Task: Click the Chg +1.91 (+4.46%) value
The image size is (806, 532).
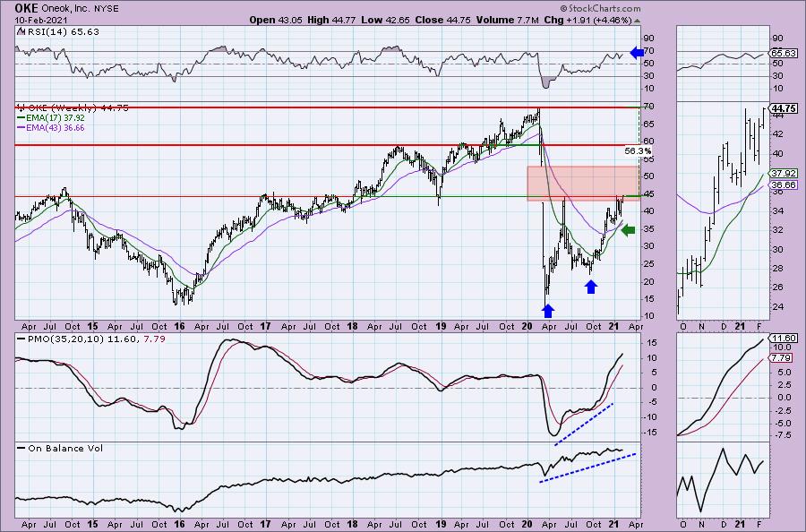Action: [587, 20]
